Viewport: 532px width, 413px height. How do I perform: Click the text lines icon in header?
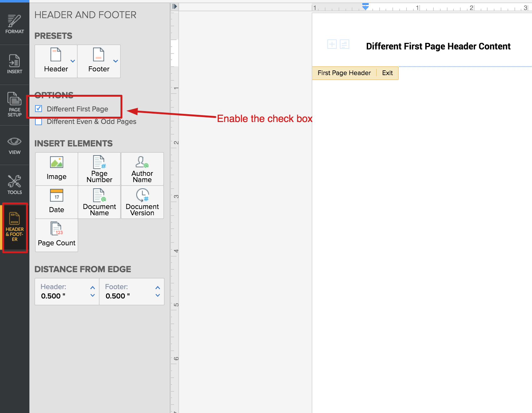[344, 44]
